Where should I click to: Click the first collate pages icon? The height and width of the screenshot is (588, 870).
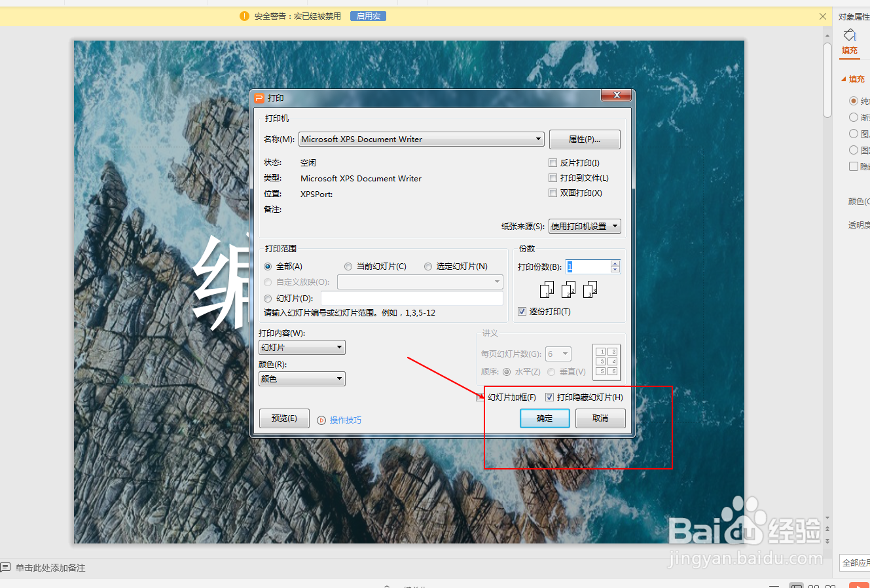547,289
